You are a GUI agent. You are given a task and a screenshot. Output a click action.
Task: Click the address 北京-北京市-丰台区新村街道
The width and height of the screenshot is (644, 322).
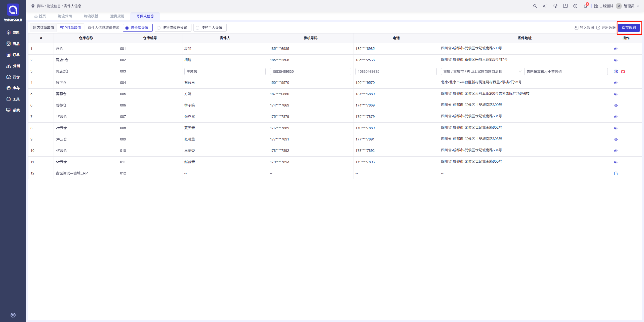tap(481, 82)
